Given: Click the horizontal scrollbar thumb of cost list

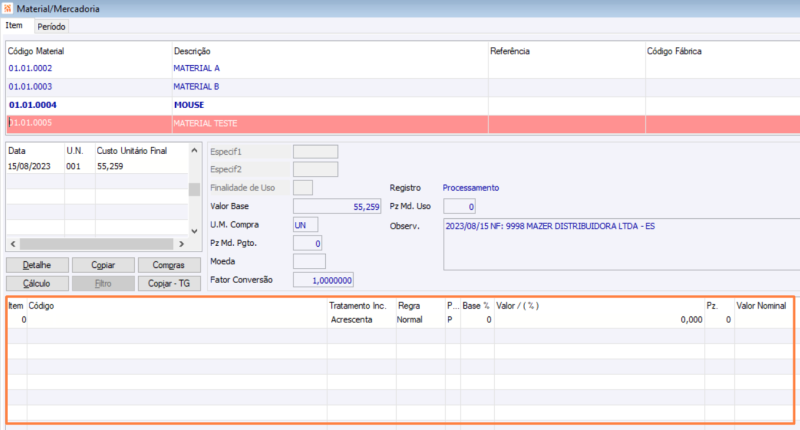Looking at the screenshot, I should click(x=96, y=244).
